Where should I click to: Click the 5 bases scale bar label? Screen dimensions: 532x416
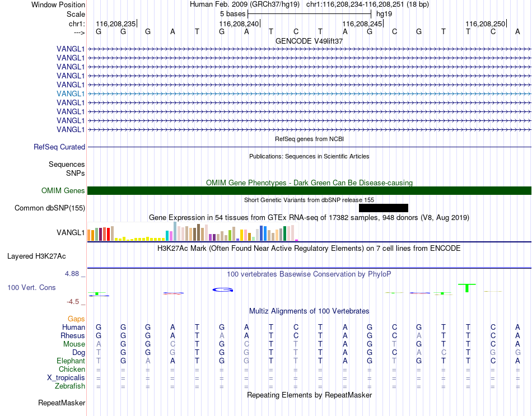(232, 14)
